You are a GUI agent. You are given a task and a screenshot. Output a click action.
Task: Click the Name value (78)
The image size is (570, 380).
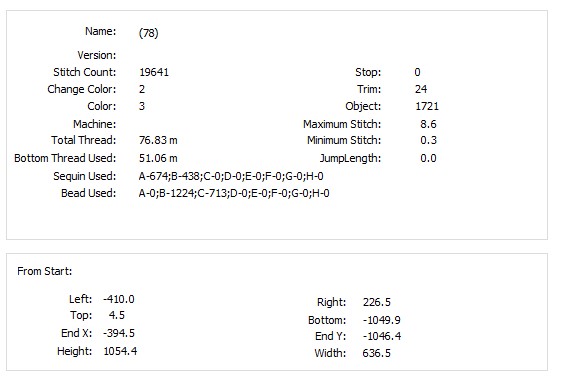click(x=148, y=33)
